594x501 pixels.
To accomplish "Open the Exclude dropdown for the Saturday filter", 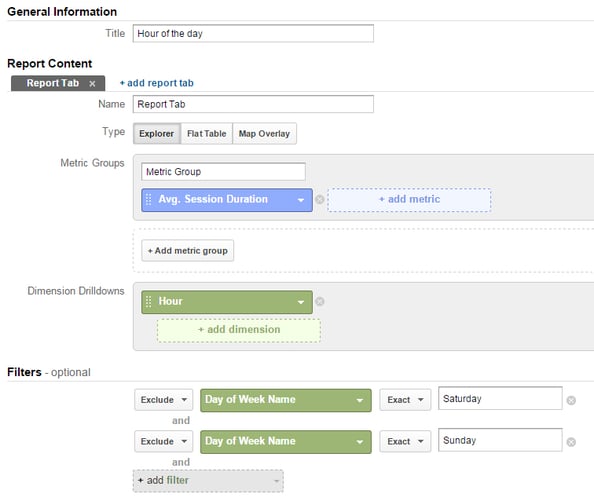I will 164,400.
